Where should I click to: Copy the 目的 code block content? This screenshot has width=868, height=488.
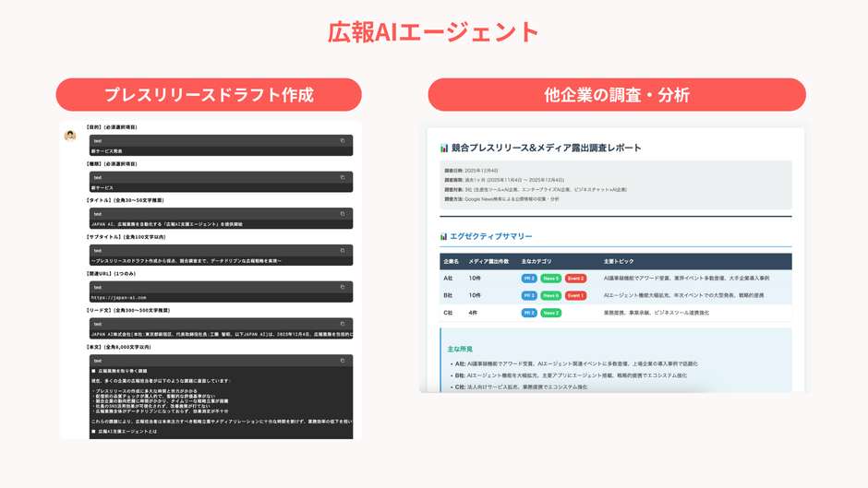click(x=342, y=141)
